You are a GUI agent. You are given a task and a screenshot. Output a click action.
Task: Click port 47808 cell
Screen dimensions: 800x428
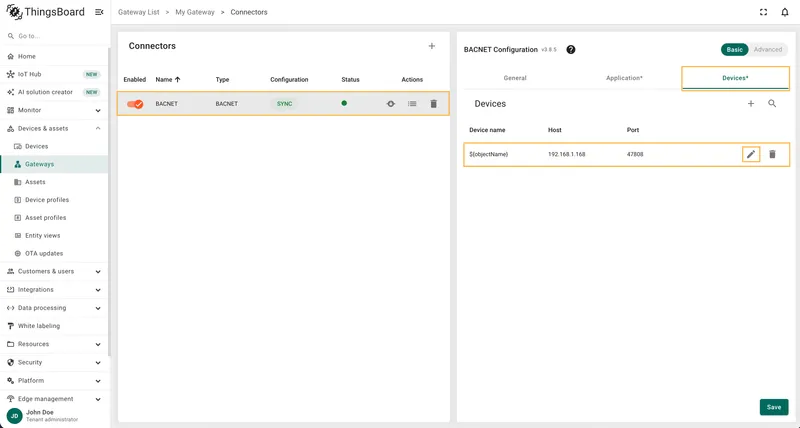635,154
